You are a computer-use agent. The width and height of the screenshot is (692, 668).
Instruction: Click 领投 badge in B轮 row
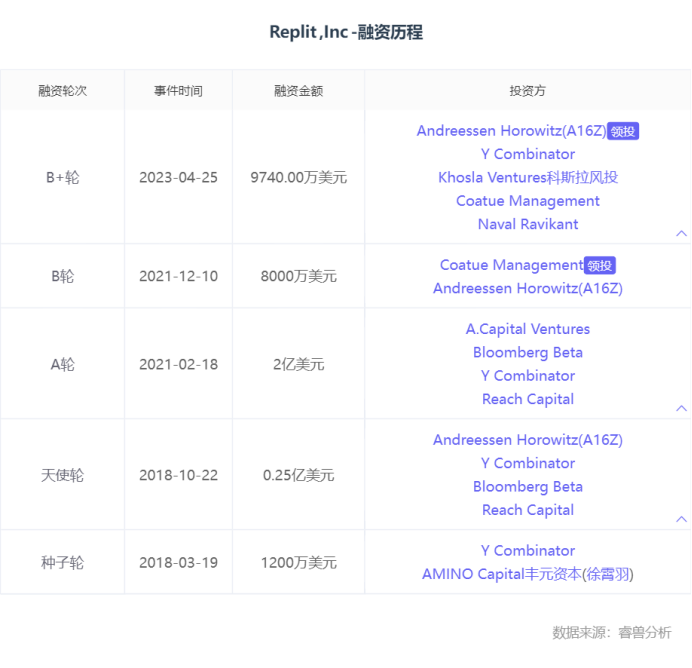[x=600, y=265]
